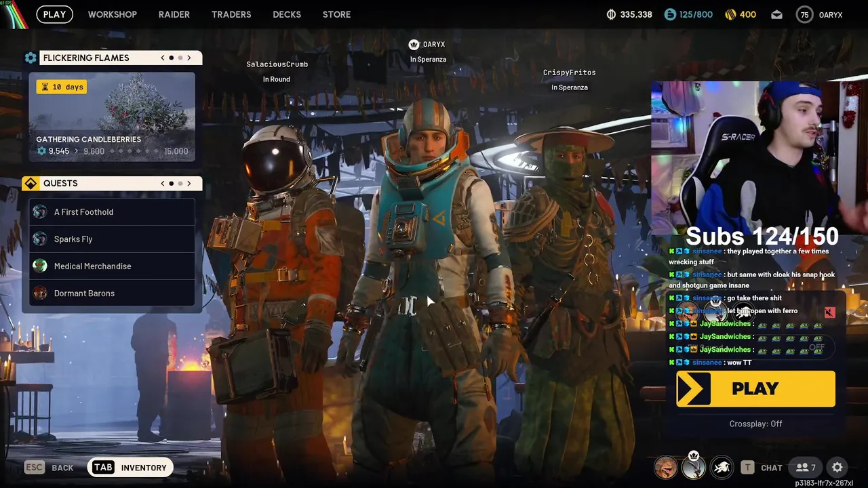The height and width of the screenshot is (488, 868).
Task: Click the Chat label
Action: tap(772, 468)
